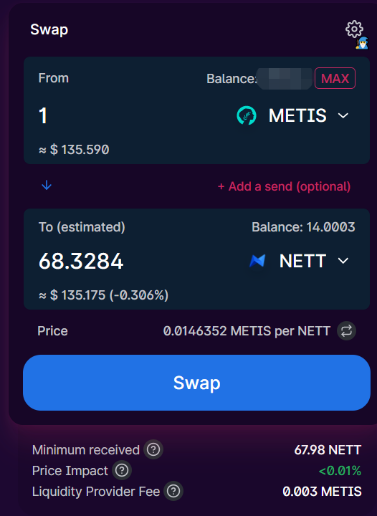Expand the NETT token dropdown chevron
This screenshot has height=516, width=377.
click(343, 261)
